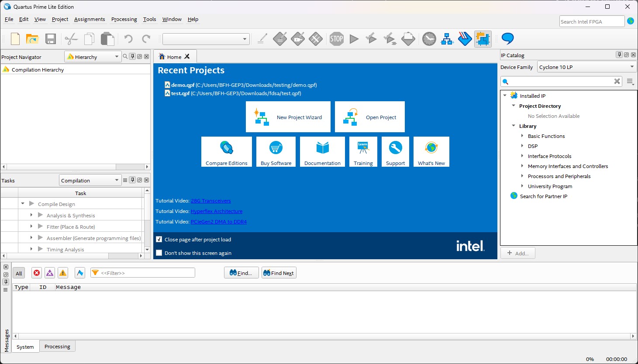Screen dimensions: 638x364
Task: Click the Copy pages toolbar icon
Action: [89, 39]
